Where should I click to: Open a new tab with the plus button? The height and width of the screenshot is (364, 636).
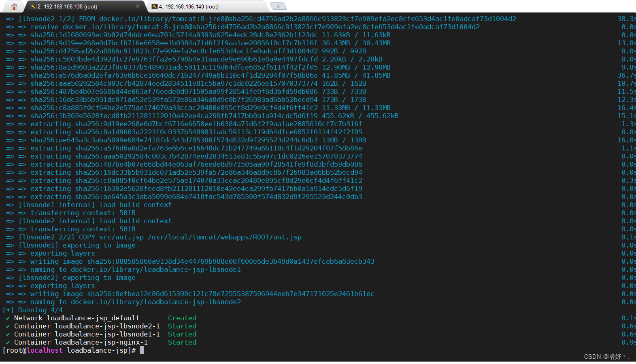279,6
